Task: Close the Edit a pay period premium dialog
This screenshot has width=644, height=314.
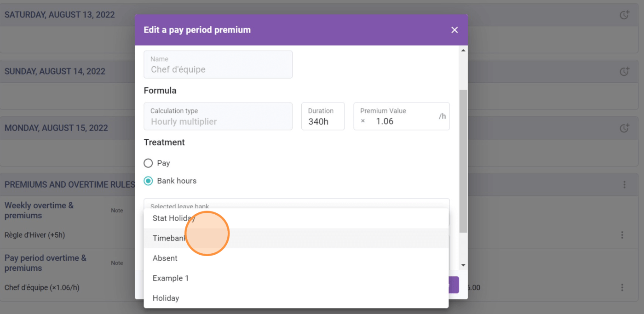Action: pyautogui.click(x=454, y=29)
